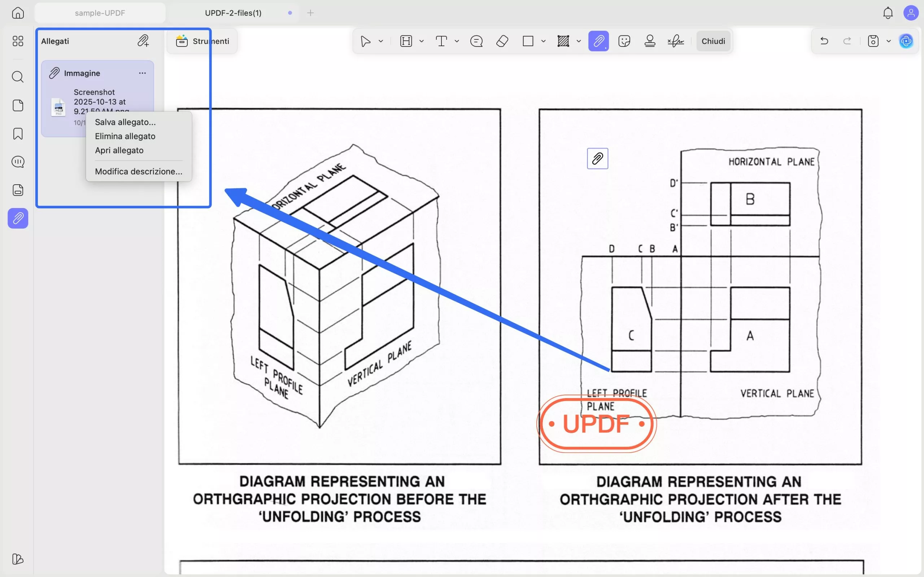Click the Chiudi button
The height and width of the screenshot is (577, 924).
pos(713,41)
